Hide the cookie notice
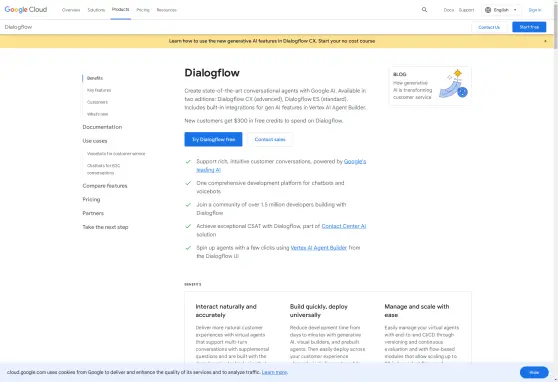The image size is (558, 382). pos(534,372)
